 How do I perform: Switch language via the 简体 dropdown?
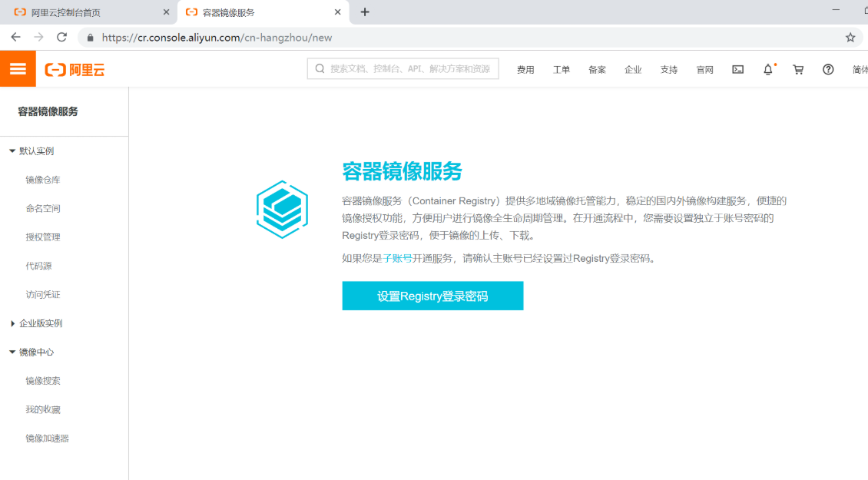point(859,69)
